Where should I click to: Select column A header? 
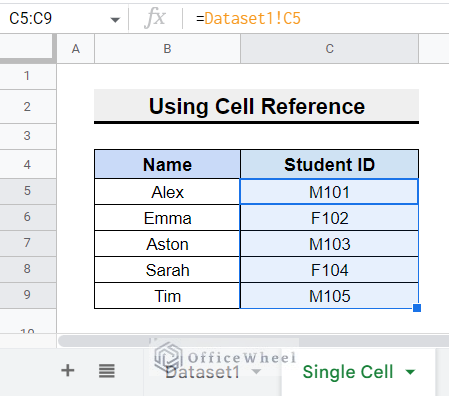tap(76, 49)
